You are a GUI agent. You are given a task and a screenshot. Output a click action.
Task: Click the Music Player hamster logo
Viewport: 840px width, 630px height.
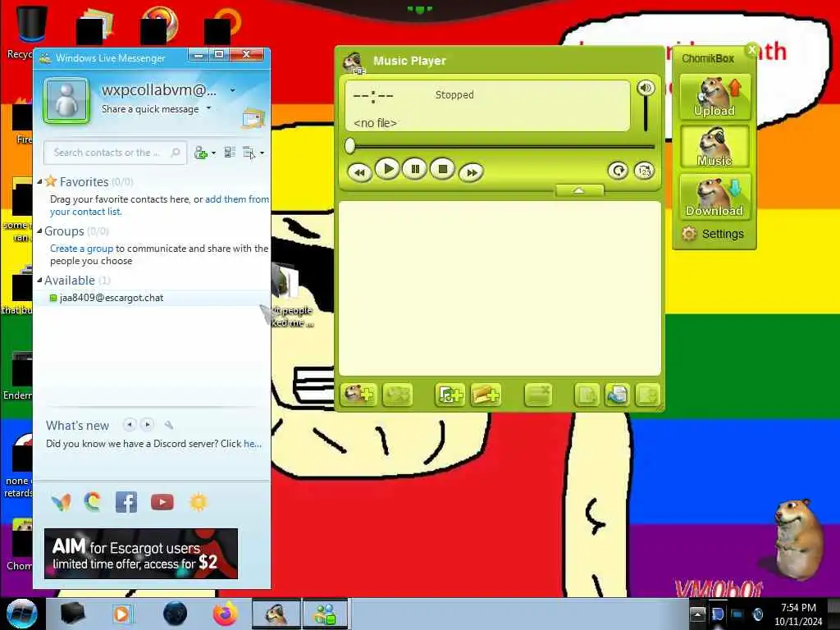pyautogui.click(x=354, y=62)
